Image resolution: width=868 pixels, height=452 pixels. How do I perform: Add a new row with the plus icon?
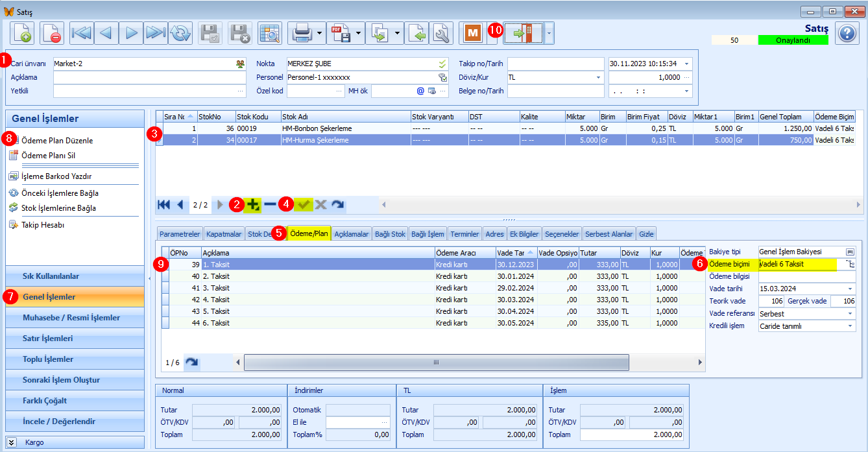(254, 204)
